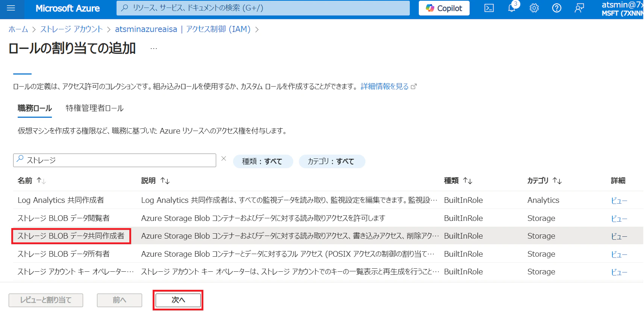Image resolution: width=644 pixels, height=312 pixels.
Task: Select the ストレージ BLOB データ閲覧者 role
Action: [x=64, y=218]
